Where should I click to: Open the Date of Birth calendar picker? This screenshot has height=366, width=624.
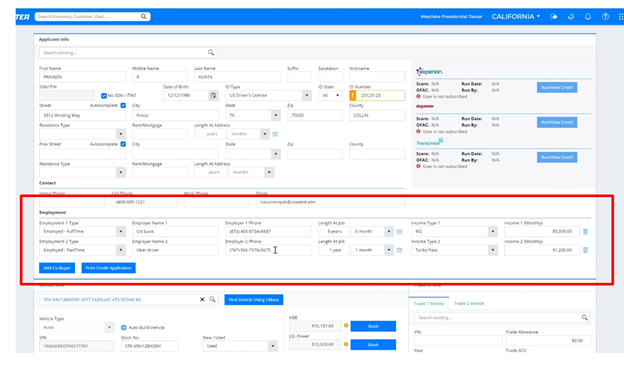coord(213,95)
